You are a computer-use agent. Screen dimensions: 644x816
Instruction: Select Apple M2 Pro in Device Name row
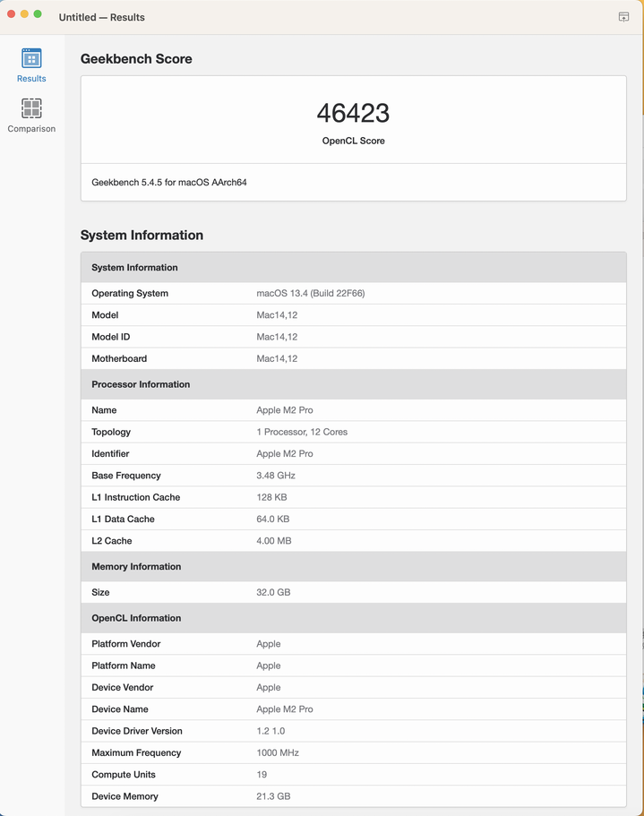point(285,709)
